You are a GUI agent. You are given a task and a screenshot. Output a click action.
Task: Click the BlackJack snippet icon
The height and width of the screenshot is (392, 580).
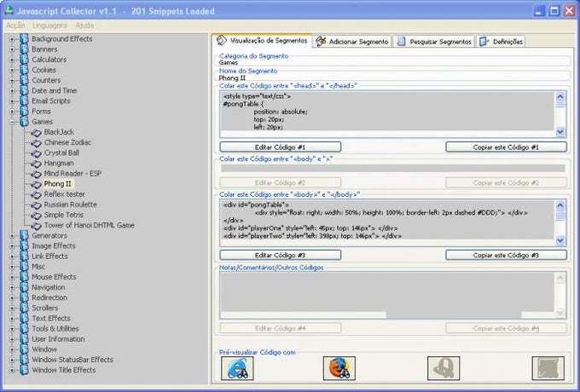36,132
